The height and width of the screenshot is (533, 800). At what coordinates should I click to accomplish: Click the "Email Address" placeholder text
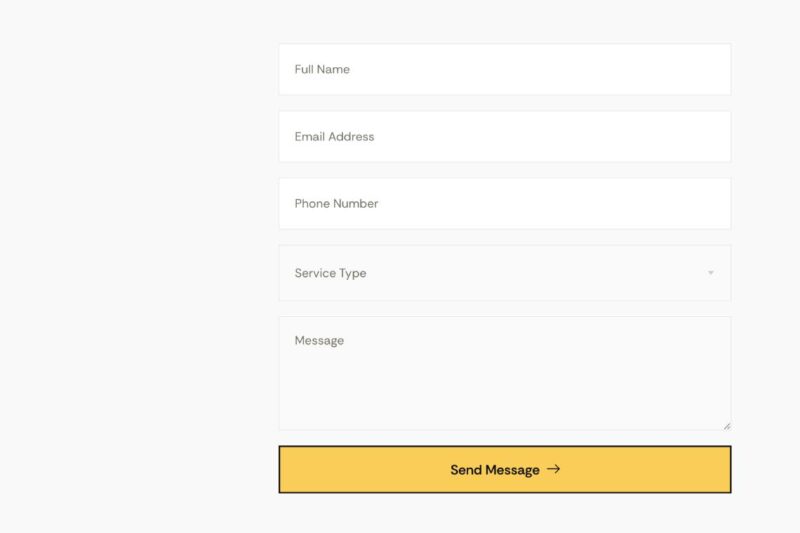(x=334, y=136)
